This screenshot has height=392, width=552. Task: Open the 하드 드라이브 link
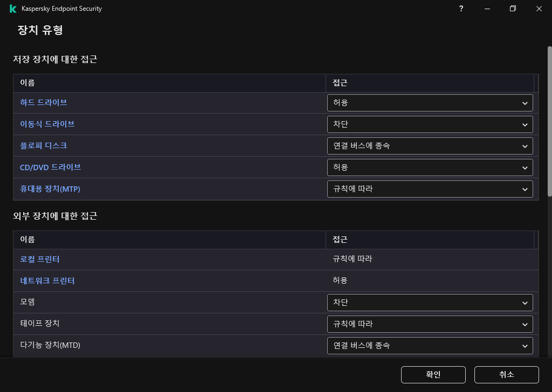pyautogui.click(x=44, y=102)
